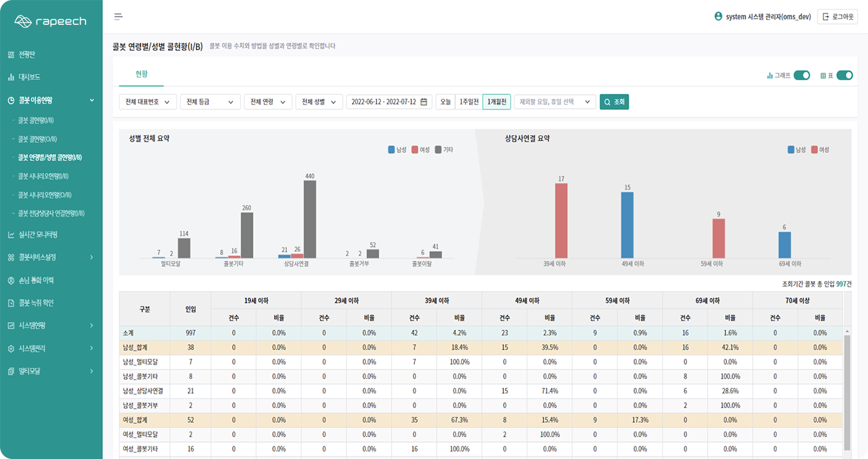Open the 전체 연령 dropdown
Screen dimensions: 868x459
click(268, 102)
